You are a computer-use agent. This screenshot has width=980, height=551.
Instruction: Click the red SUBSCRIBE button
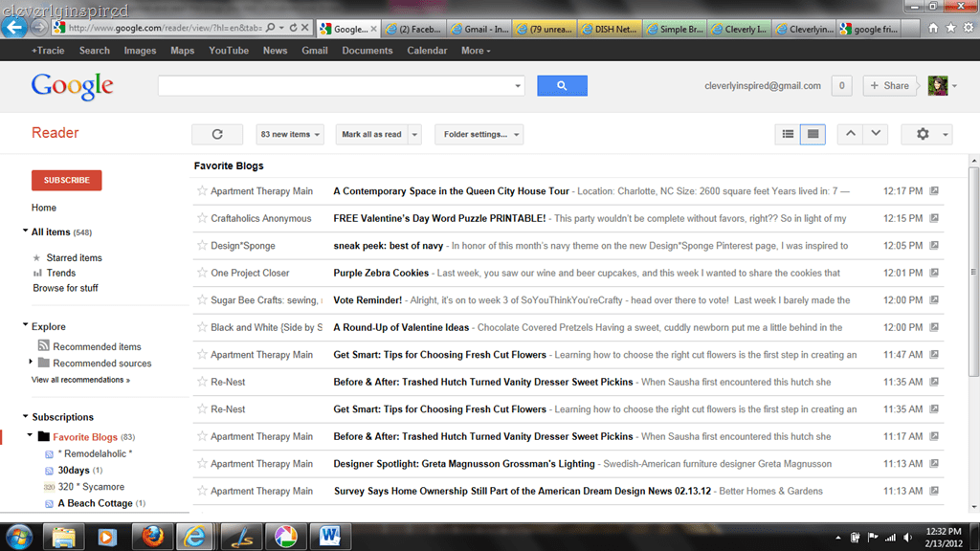(67, 180)
